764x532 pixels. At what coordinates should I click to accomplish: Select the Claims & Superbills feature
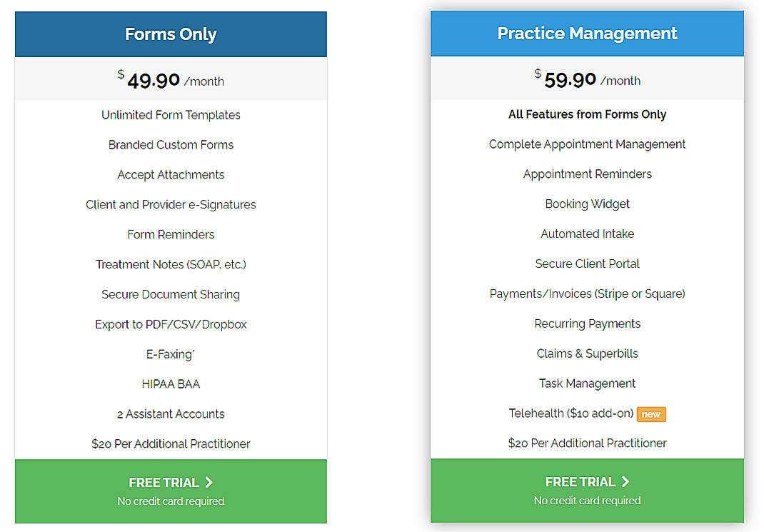pos(587,353)
